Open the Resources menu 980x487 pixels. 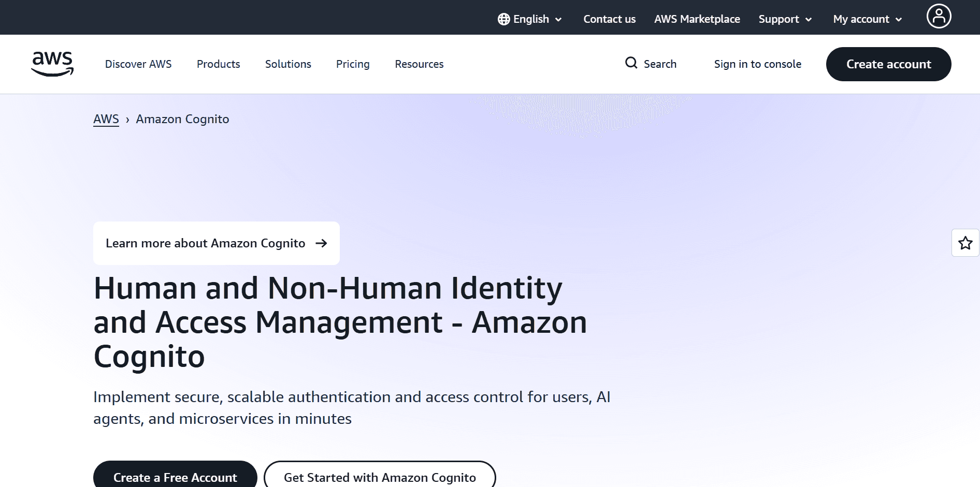(419, 64)
